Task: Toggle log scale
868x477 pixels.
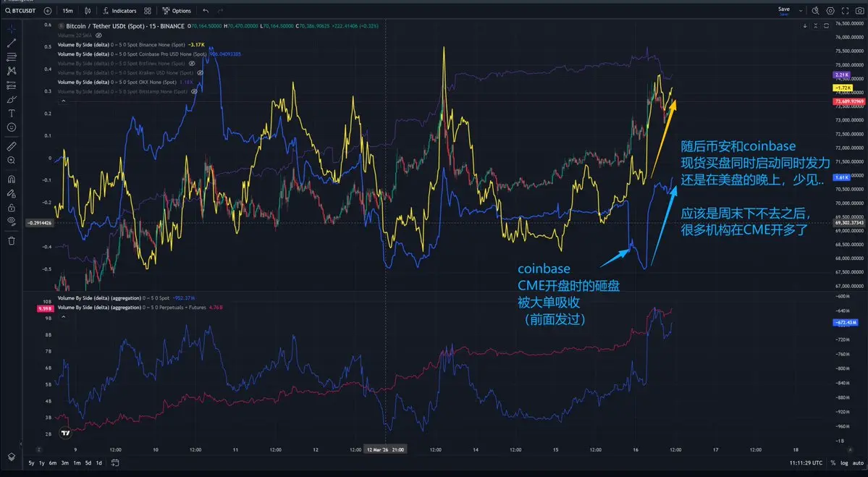Action: click(843, 463)
